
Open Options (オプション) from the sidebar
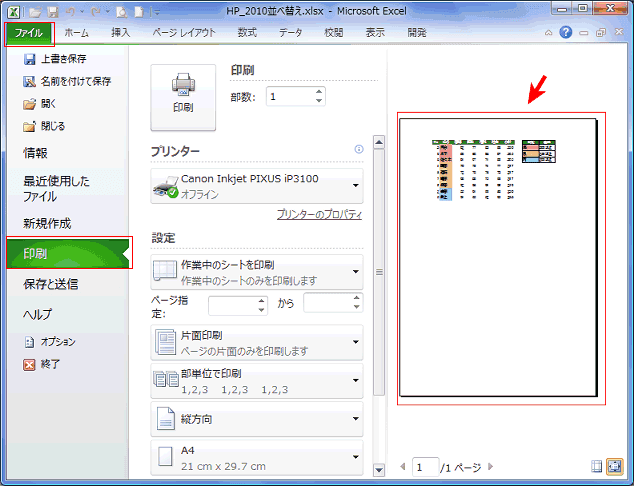tap(56, 342)
